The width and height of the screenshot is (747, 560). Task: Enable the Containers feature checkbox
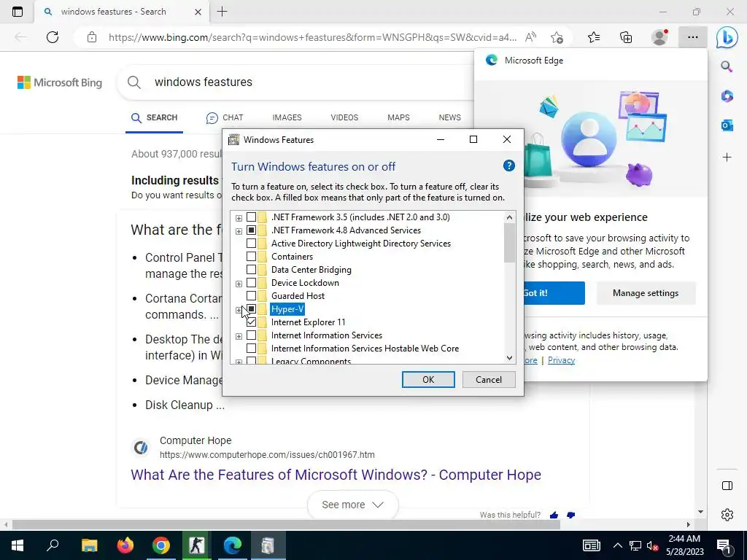[x=251, y=257]
